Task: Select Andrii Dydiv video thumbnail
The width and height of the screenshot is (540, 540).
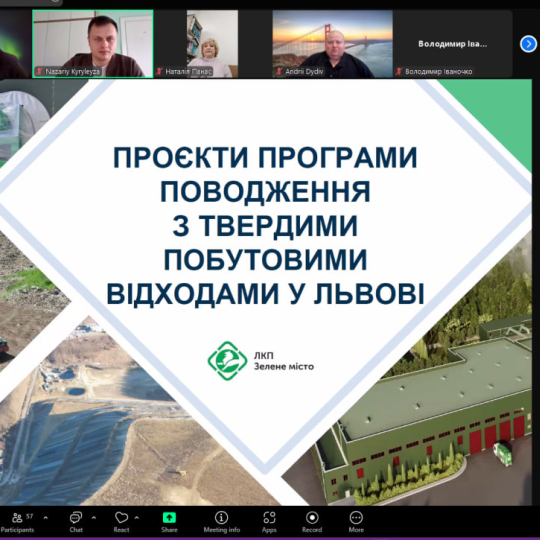Action: coord(333,44)
